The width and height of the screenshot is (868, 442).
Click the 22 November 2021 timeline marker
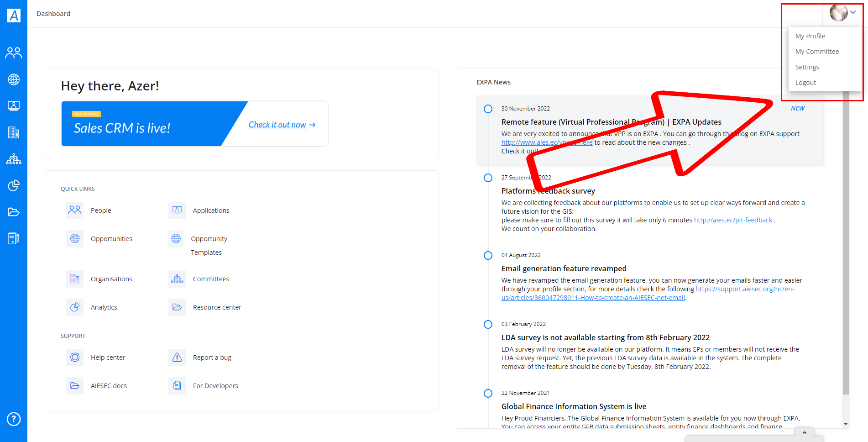488,393
